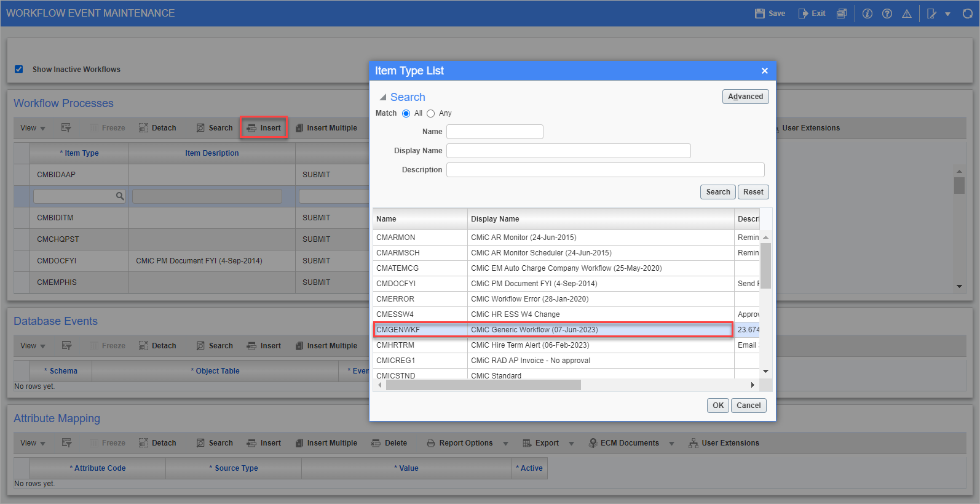Click Search in Attribute Mapping toolbar
This screenshot has height=504, width=980.
215,443
